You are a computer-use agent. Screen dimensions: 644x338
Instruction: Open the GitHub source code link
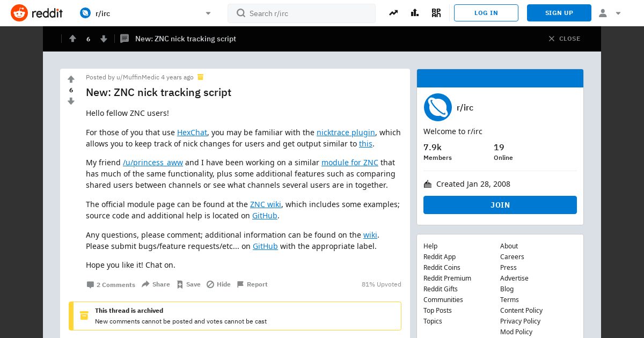click(265, 216)
